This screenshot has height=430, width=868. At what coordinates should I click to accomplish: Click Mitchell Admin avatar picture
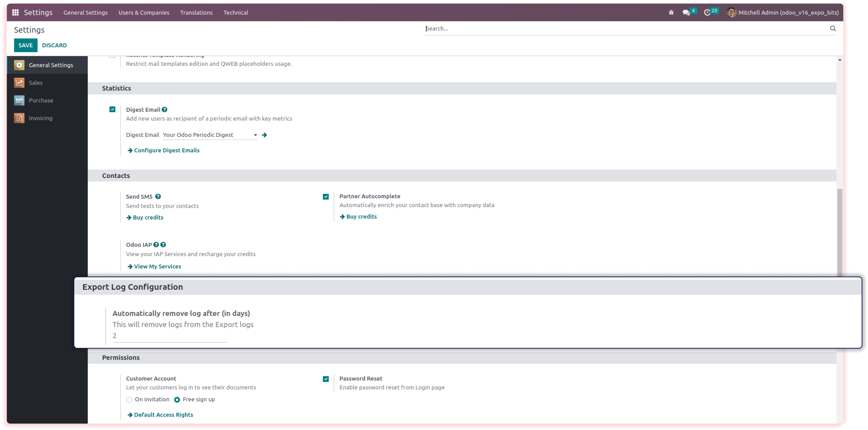tap(731, 12)
